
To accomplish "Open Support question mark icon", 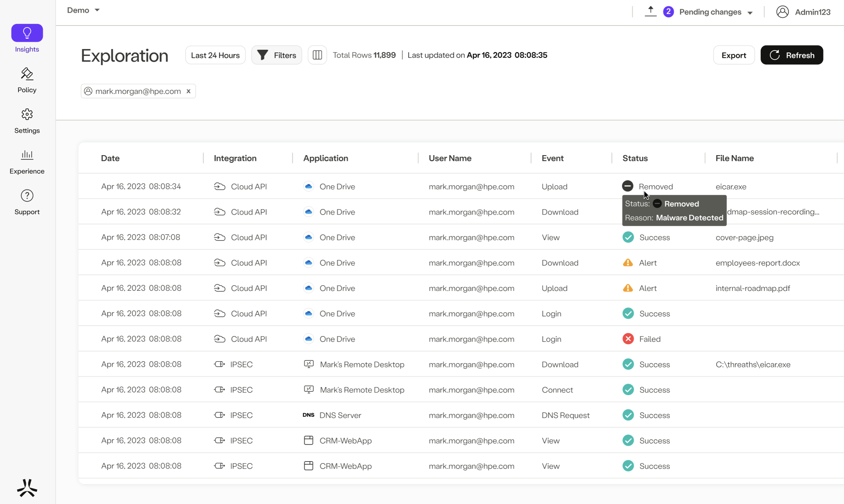I will pyautogui.click(x=27, y=196).
